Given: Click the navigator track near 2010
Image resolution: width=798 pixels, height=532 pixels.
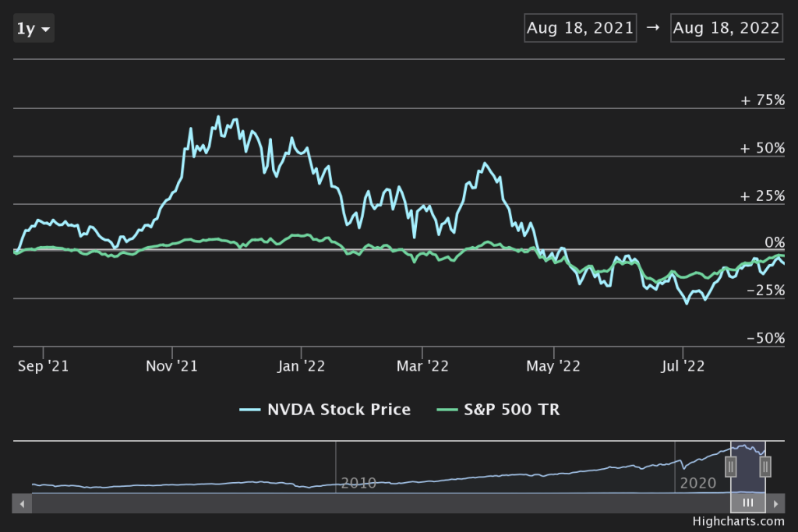Looking at the screenshot, I should click(358, 475).
